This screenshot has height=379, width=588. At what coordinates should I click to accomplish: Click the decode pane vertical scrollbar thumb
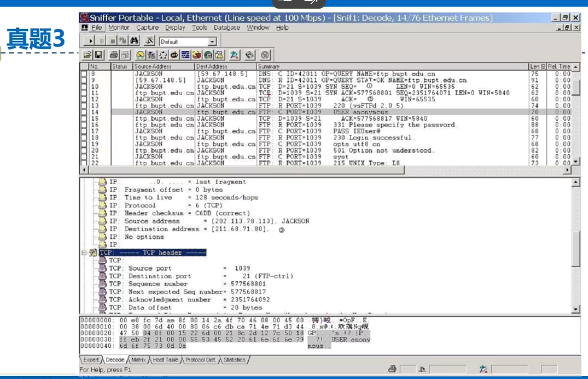(576, 250)
